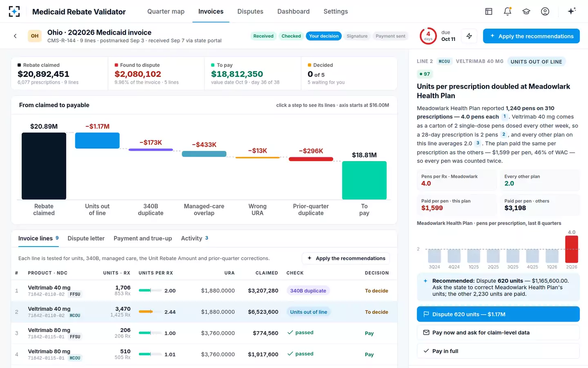Click To decide on line 2
The height and width of the screenshot is (368, 588).
(376, 312)
